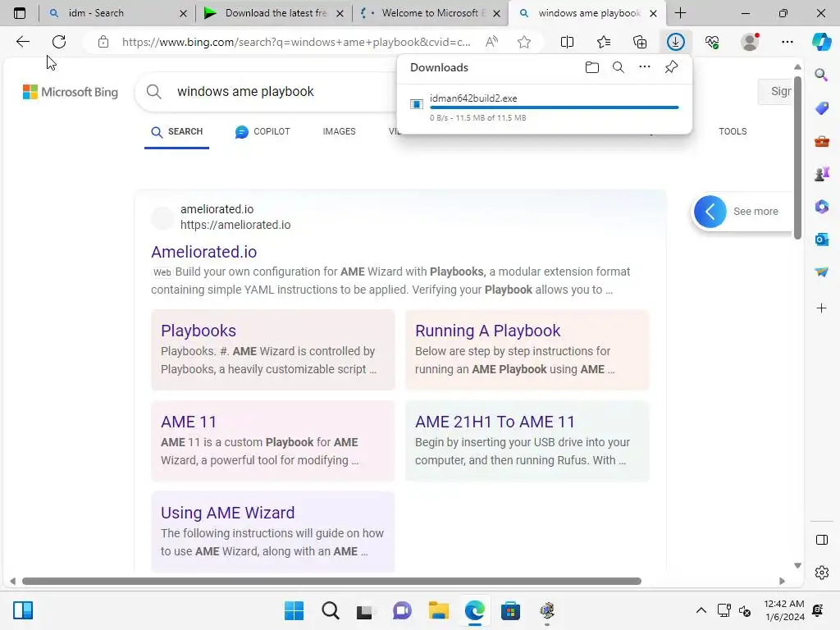Viewport: 840px width, 630px height.
Task: Add this page to favorites star
Action: click(524, 42)
